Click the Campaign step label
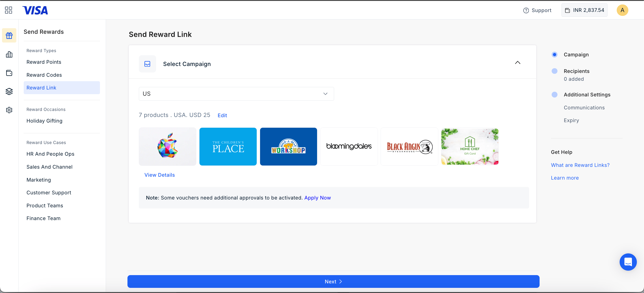644x293 pixels. [576, 55]
